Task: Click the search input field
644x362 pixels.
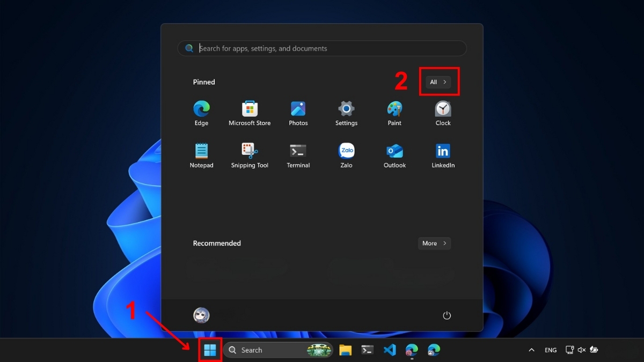Action: click(x=322, y=48)
